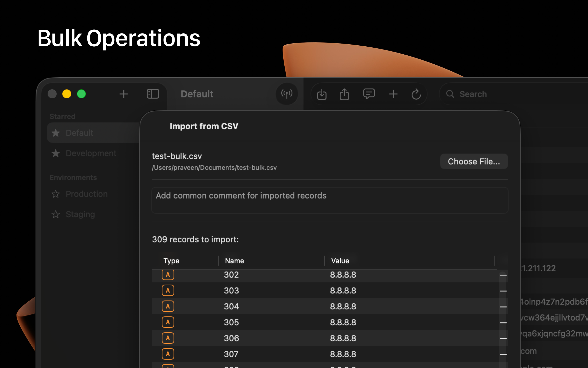Click the A type badge for record 304
The height and width of the screenshot is (368, 588).
tap(168, 306)
